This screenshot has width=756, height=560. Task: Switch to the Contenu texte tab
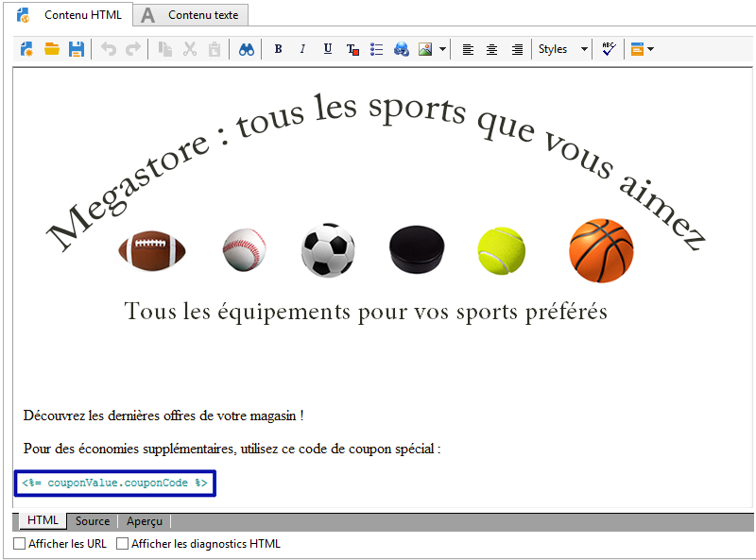point(192,15)
